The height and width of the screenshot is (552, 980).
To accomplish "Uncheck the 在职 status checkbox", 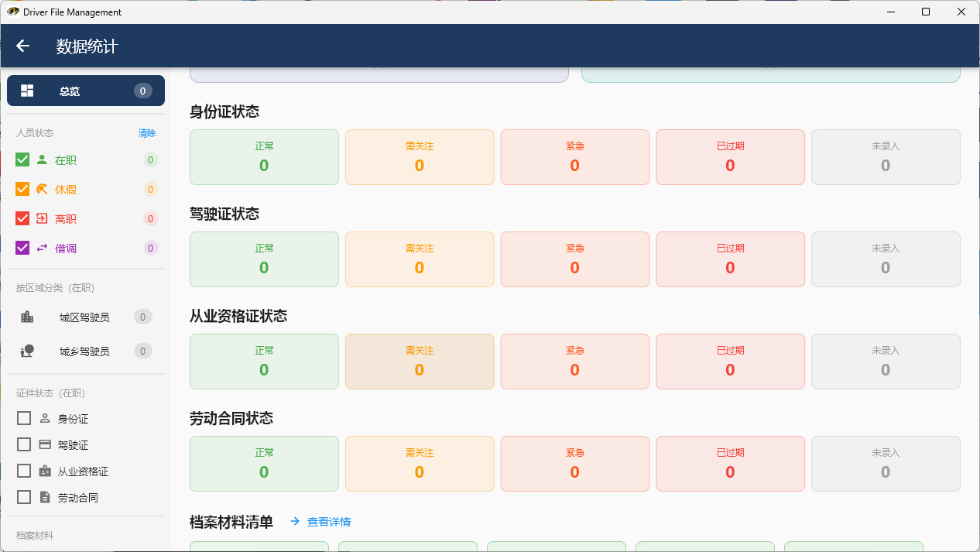I will (x=22, y=160).
